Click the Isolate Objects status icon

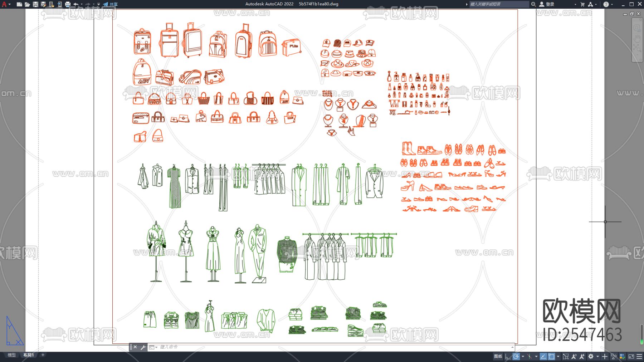(x=614, y=356)
